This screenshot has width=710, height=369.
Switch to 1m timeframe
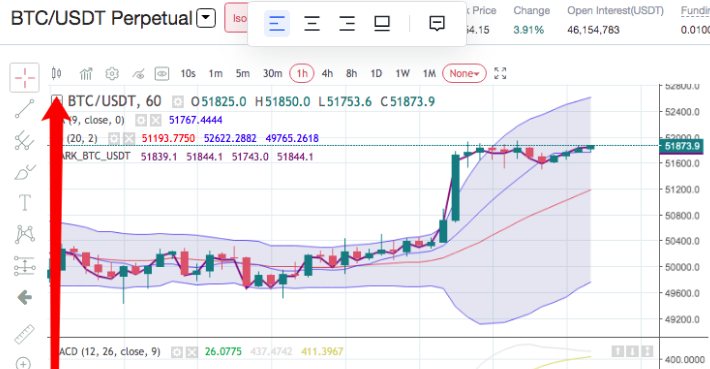tap(216, 73)
